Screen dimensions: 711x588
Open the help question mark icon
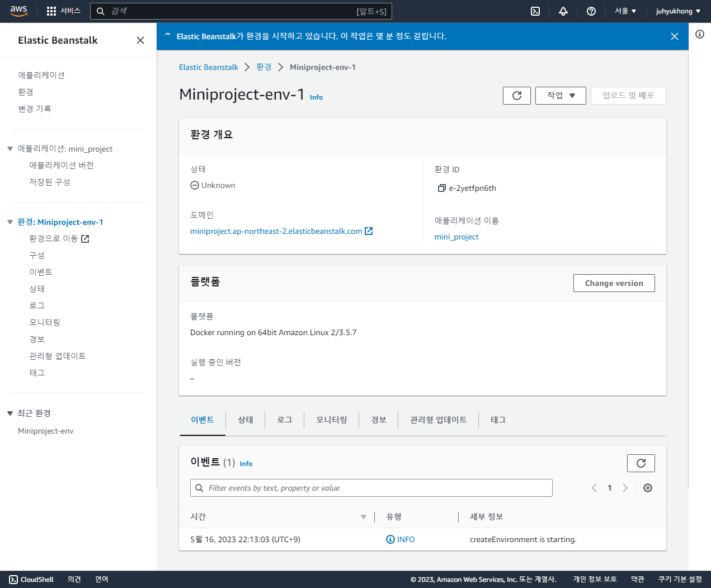point(591,11)
